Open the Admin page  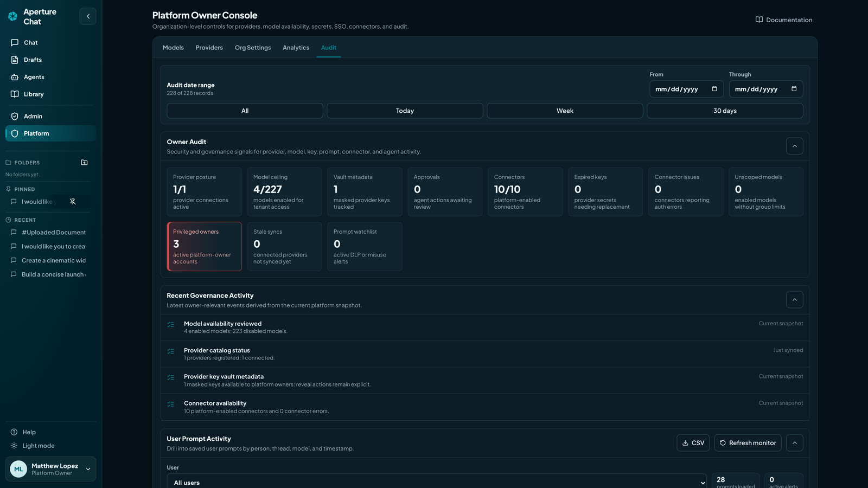[50, 116]
